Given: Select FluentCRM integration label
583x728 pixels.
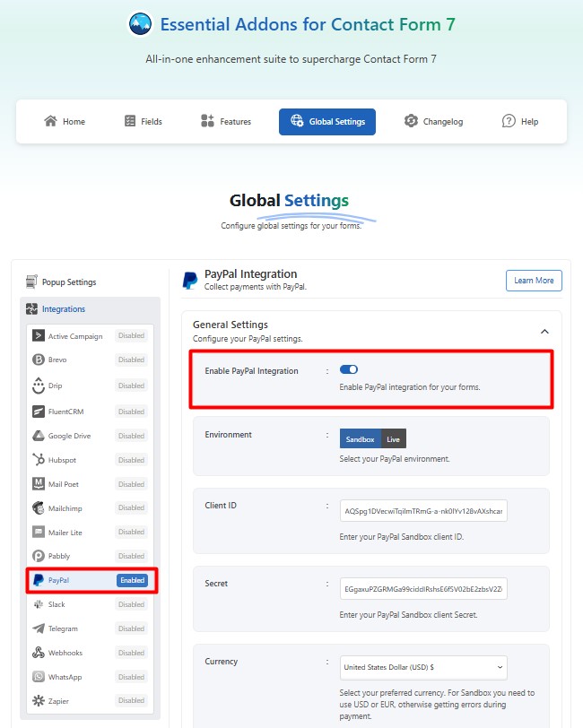Looking at the screenshot, I should pyautogui.click(x=66, y=412).
